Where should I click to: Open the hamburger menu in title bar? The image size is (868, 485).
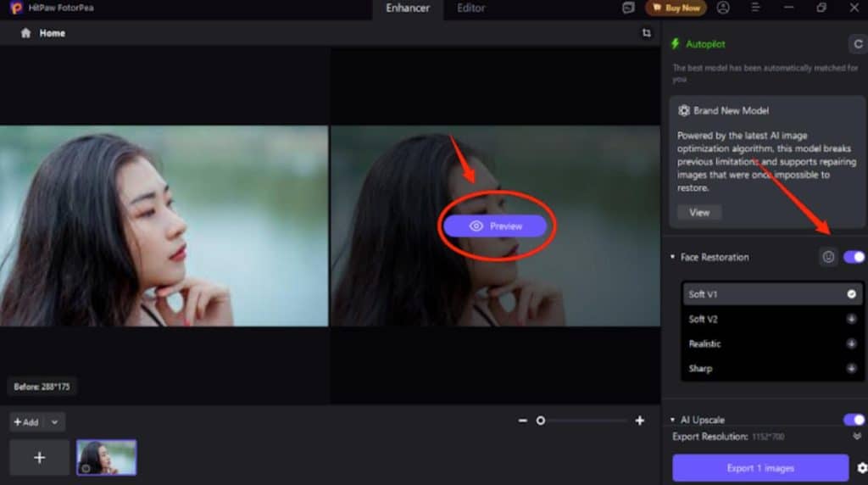755,8
